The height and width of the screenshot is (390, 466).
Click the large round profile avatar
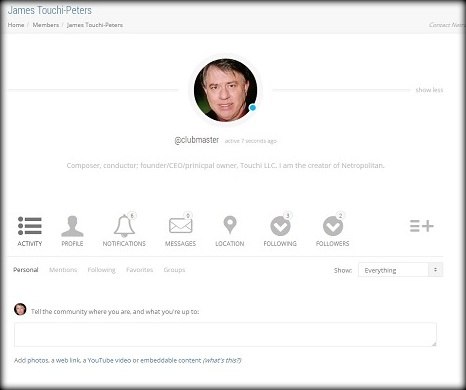(x=225, y=90)
